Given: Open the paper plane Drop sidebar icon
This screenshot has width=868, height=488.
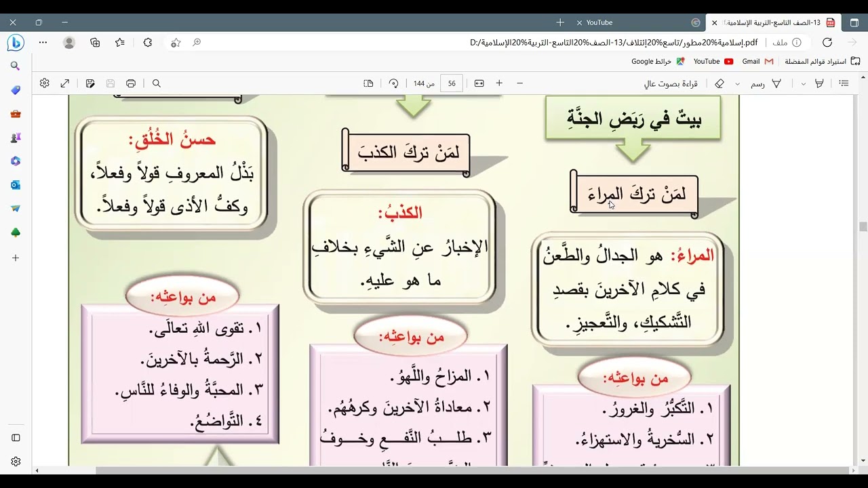Looking at the screenshot, I should pos(16,209).
